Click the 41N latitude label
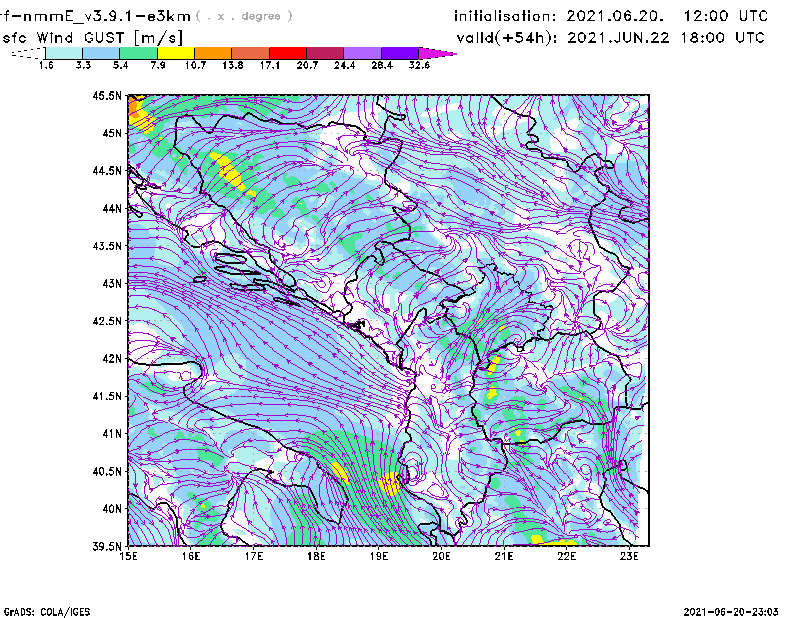 tap(112, 434)
